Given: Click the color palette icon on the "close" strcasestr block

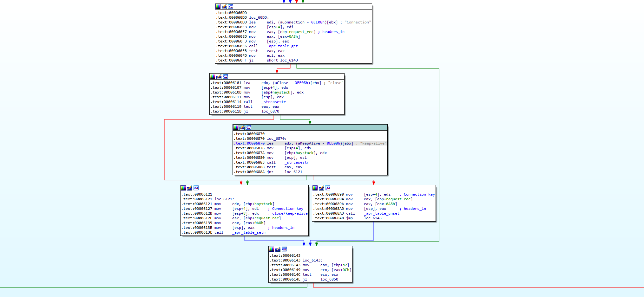Looking at the screenshot, I should [212, 76].
